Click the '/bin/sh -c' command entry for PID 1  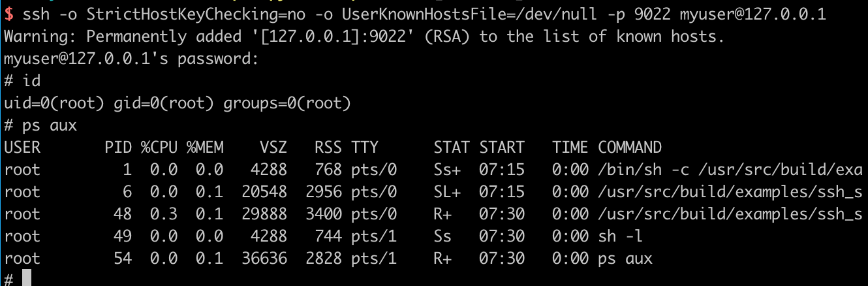coord(730,170)
